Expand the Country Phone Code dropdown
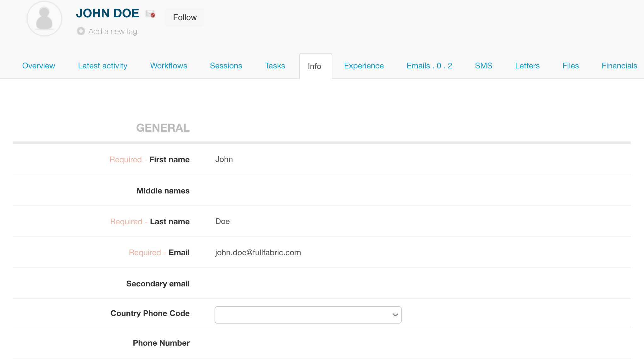The height and width of the screenshot is (362, 644). pyautogui.click(x=308, y=315)
